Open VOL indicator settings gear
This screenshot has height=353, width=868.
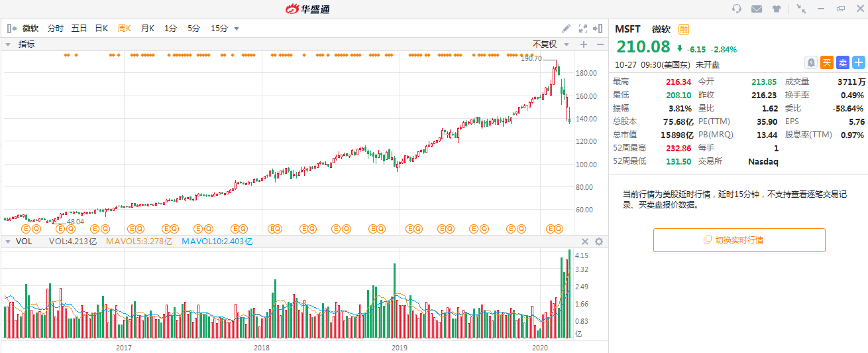(599, 242)
